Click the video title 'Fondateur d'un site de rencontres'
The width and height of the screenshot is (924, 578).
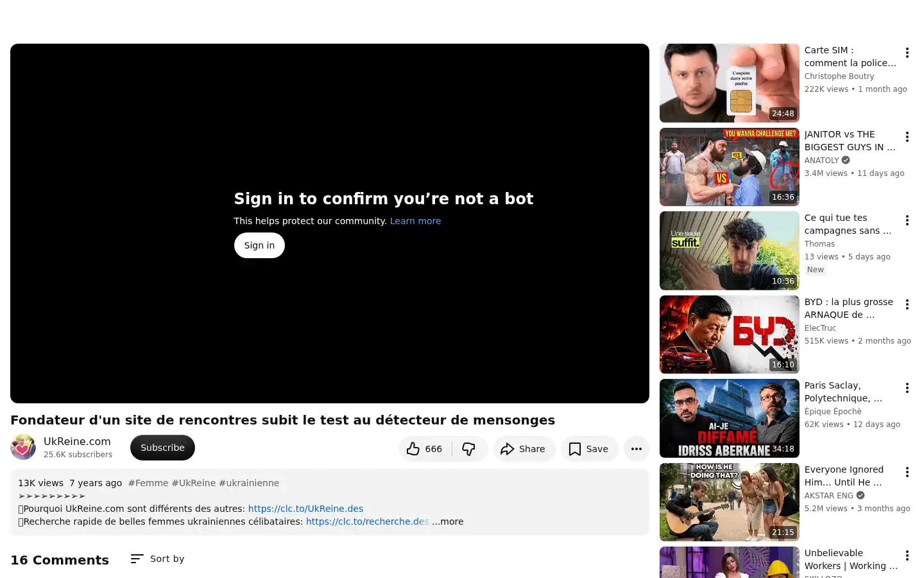[283, 420]
